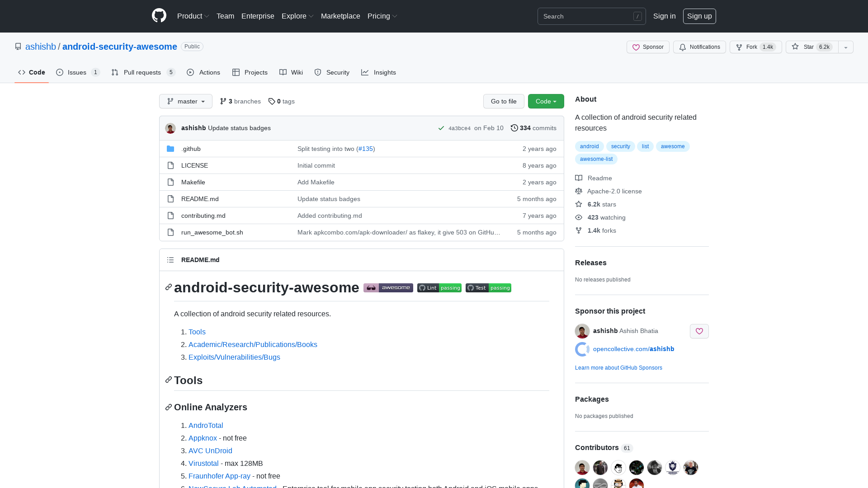
Task: Click the Sign up button
Action: [x=699, y=16]
